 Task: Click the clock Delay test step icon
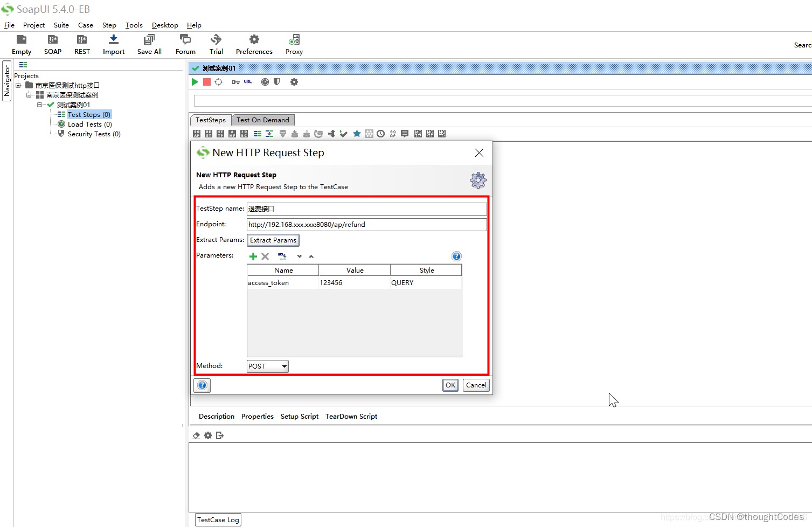click(x=381, y=134)
